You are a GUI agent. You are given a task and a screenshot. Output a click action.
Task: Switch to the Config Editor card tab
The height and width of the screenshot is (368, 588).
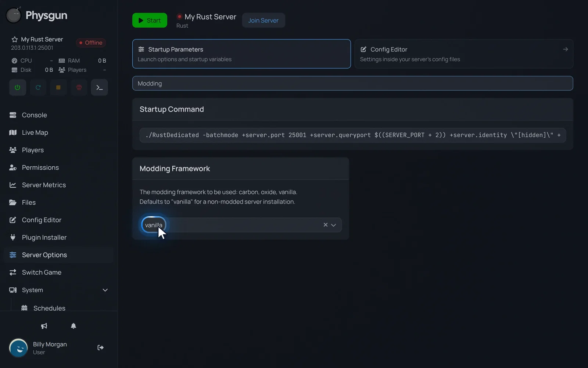pyautogui.click(x=464, y=54)
